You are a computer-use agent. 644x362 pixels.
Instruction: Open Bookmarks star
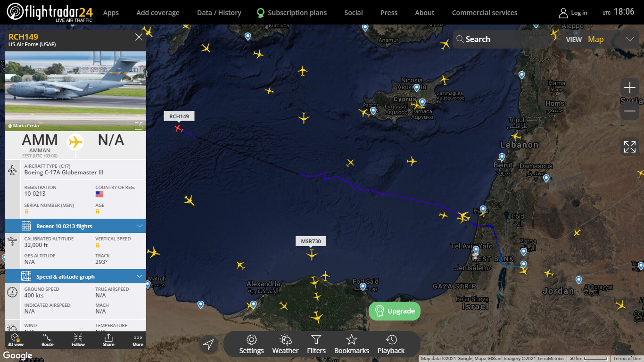[352, 344]
